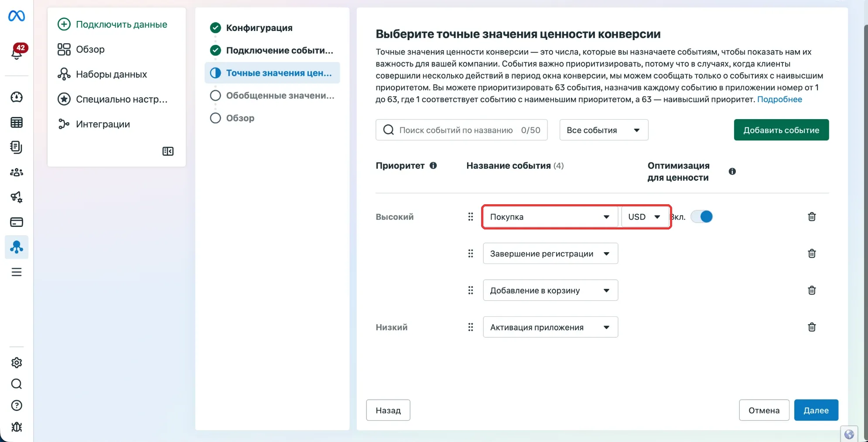Click the Отмена button

click(764, 410)
